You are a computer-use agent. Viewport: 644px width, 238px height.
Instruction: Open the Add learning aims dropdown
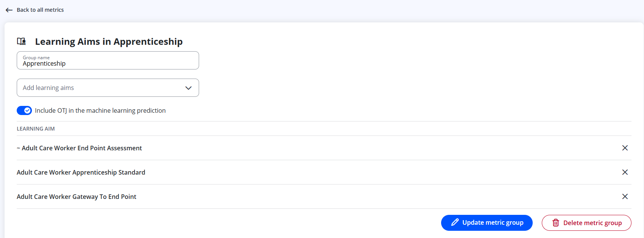click(x=108, y=88)
